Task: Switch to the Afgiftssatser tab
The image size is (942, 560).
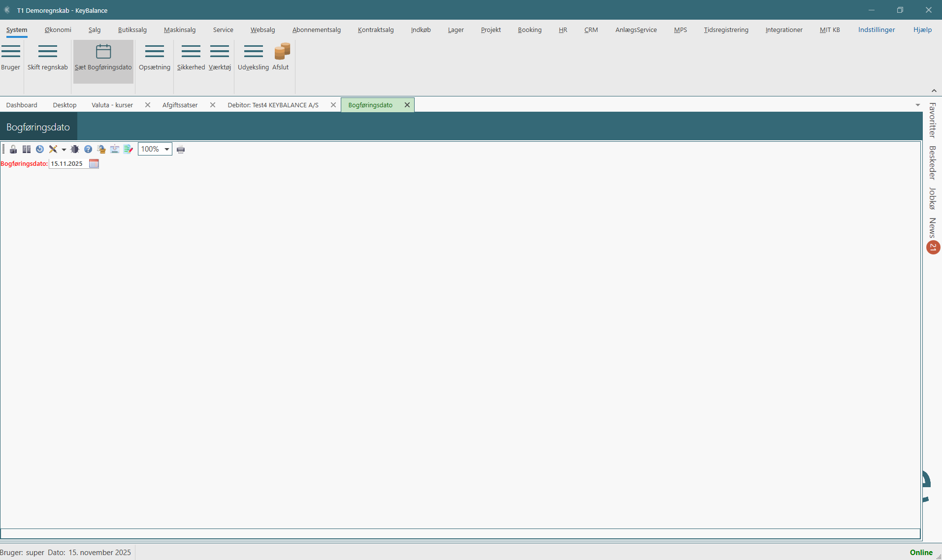Action: (180, 105)
